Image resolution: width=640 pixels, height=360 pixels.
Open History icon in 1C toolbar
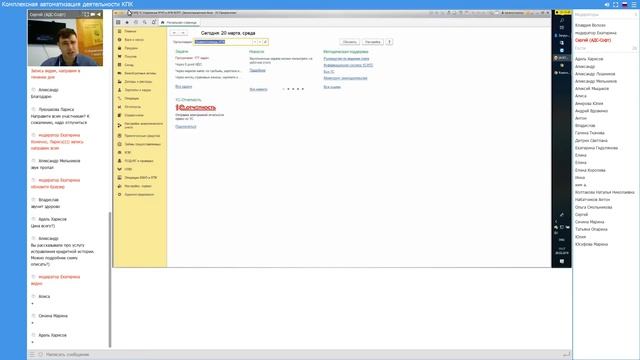coord(136,22)
